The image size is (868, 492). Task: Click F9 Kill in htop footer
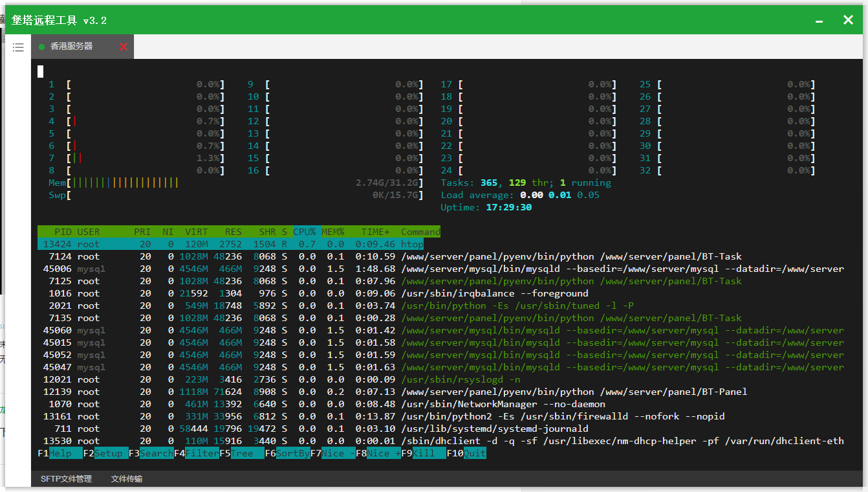(424, 453)
